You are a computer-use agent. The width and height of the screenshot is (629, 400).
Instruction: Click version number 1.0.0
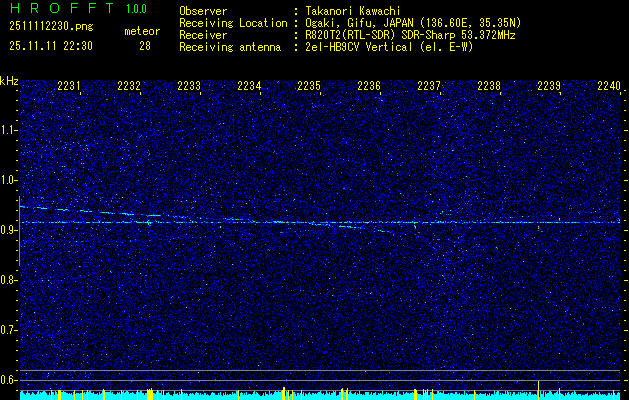coord(136,9)
